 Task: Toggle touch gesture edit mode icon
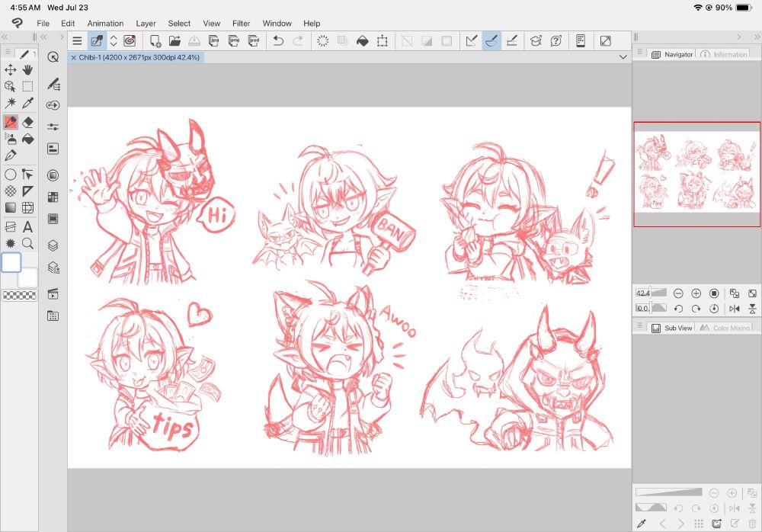[x=96, y=41]
